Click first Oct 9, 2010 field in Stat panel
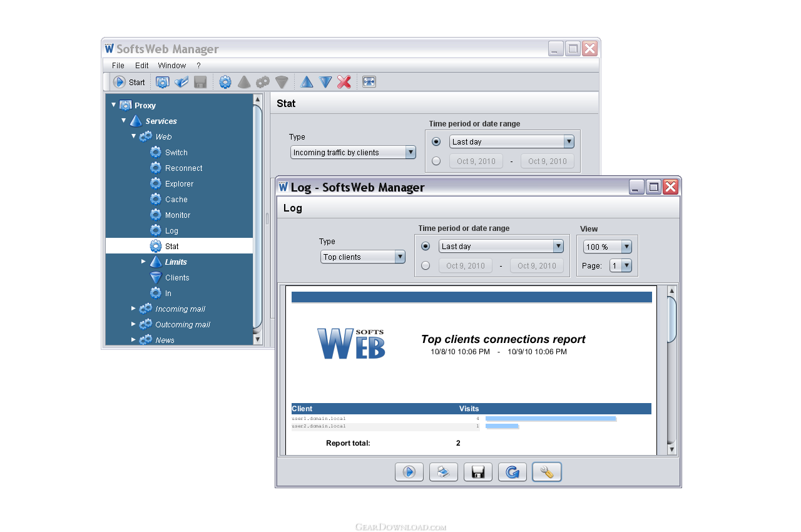Screen dimensions: 801x532 476,161
